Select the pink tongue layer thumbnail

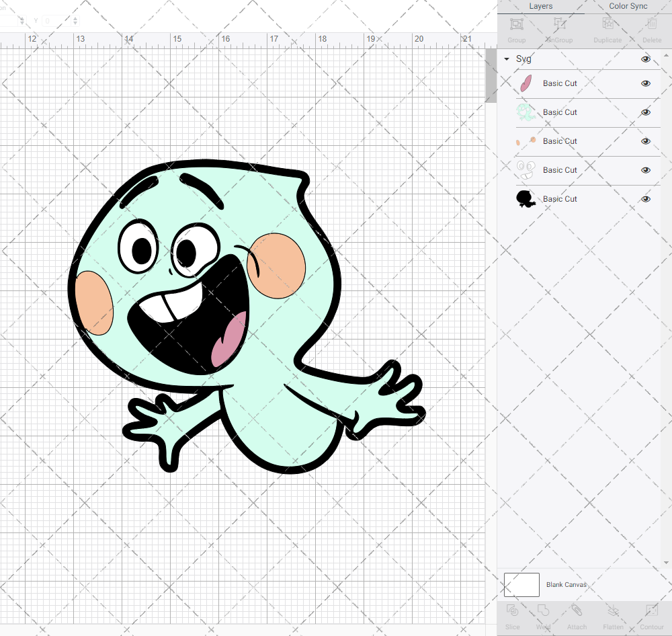click(526, 83)
